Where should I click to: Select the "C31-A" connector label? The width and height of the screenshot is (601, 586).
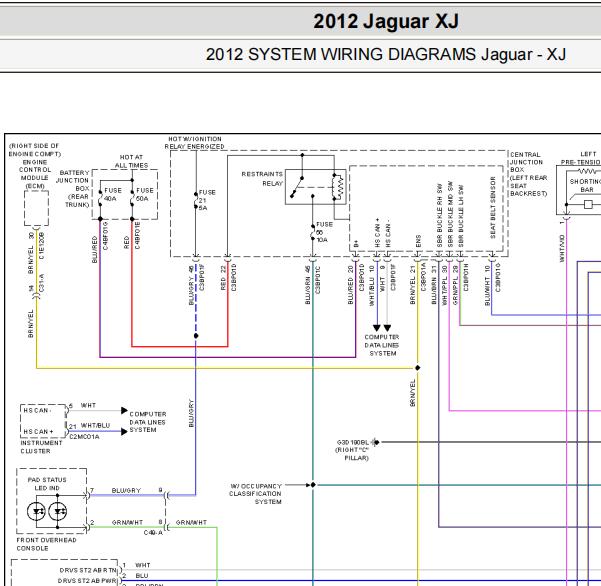pyautogui.click(x=41, y=284)
